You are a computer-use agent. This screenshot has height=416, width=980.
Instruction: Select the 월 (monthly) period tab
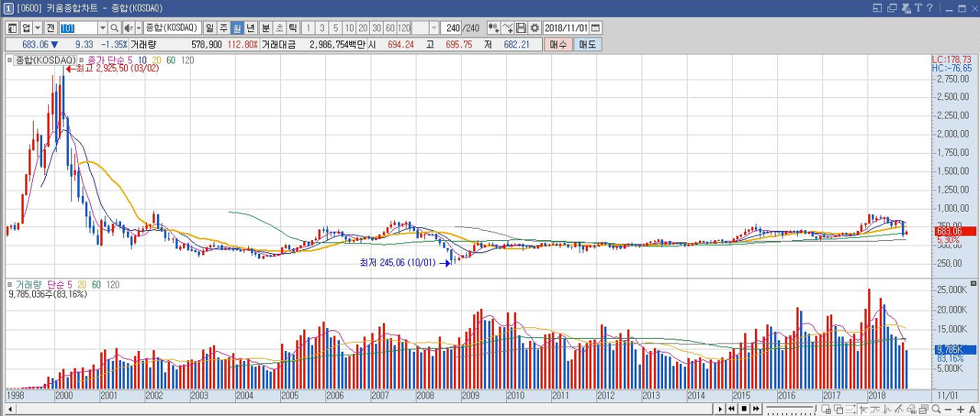(237, 28)
